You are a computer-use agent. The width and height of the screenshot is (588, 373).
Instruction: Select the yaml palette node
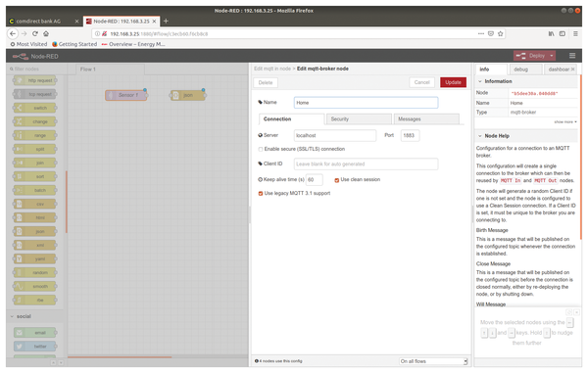(35, 258)
